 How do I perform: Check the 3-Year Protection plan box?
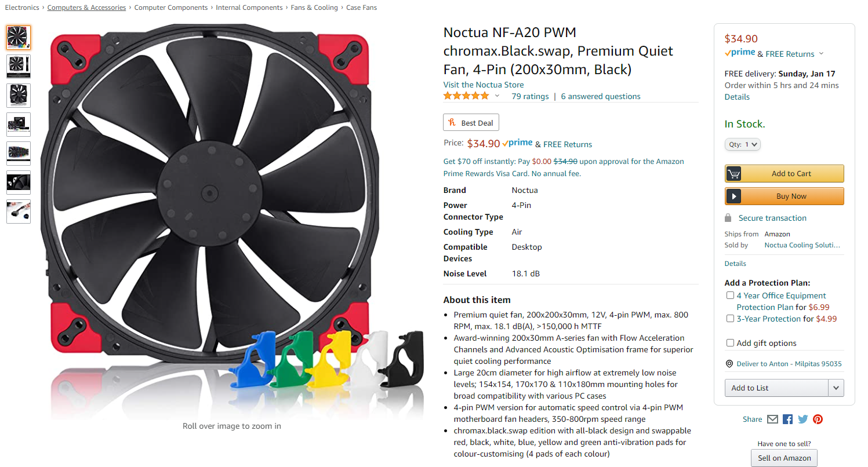pyautogui.click(x=731, y=319)
